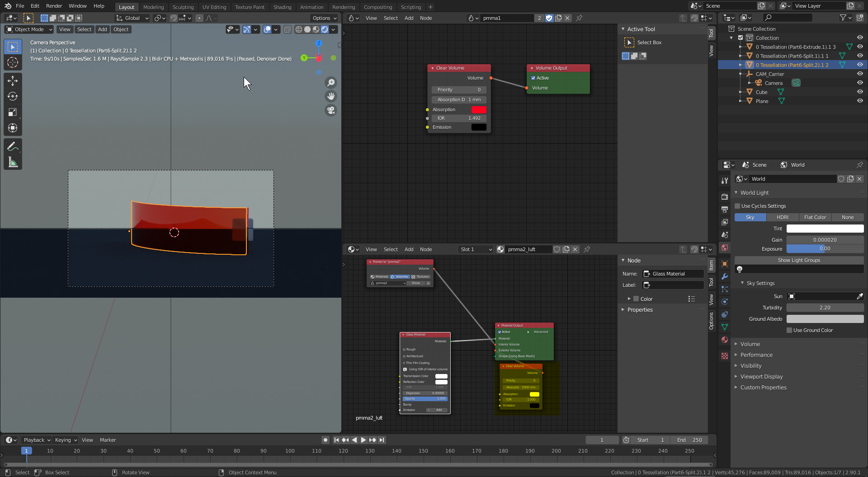Activate the Annotate tool
This screenshot has width=868, height=477.
click(x=13, y=146)
